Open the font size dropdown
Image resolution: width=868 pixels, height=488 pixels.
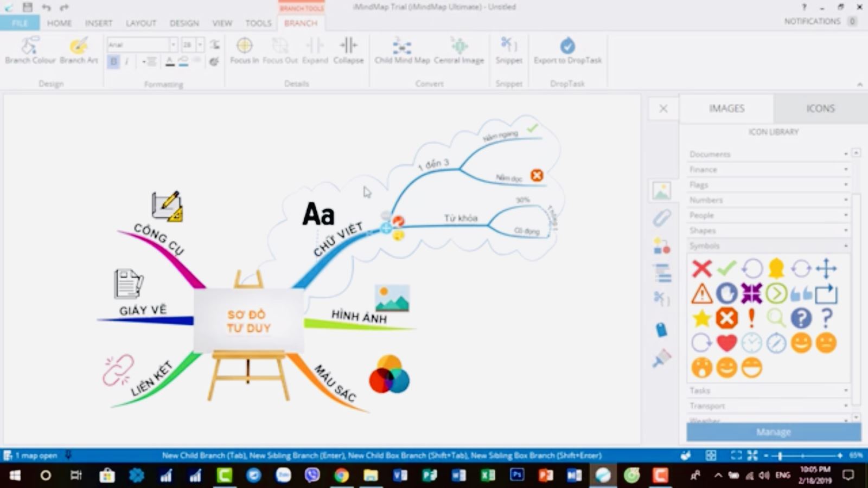point(200,44)
